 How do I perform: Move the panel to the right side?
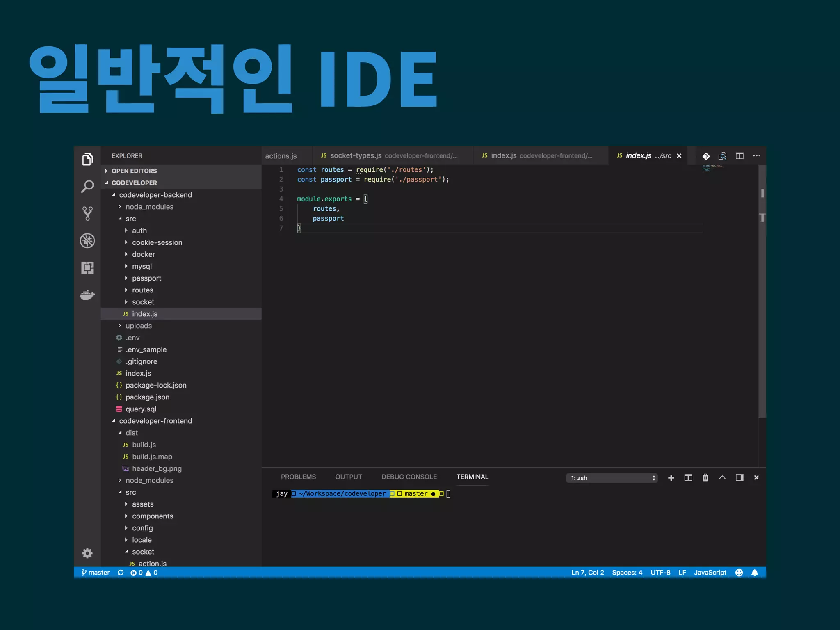click(740, 477)
